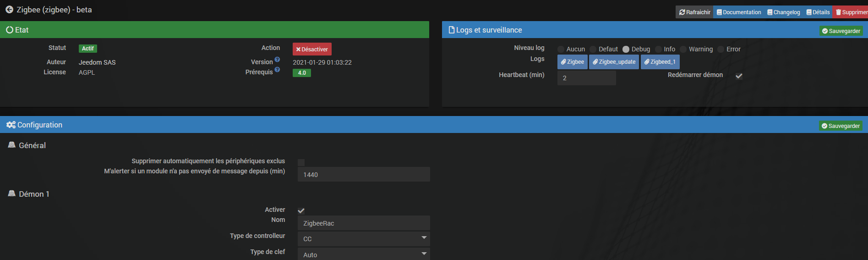868x260 pixels.
Task: Open the Documentation link
Action: [738, 12]
